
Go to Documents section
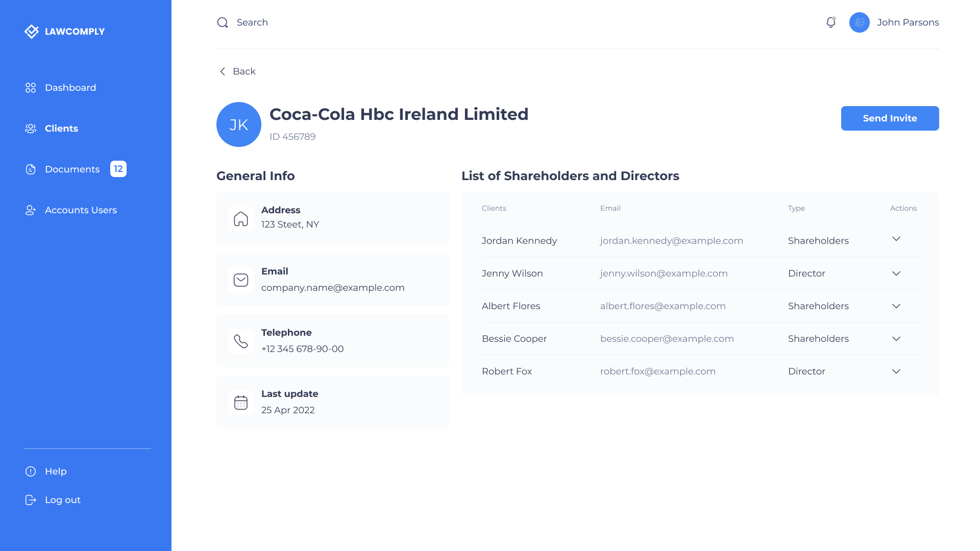pos(72,169)
